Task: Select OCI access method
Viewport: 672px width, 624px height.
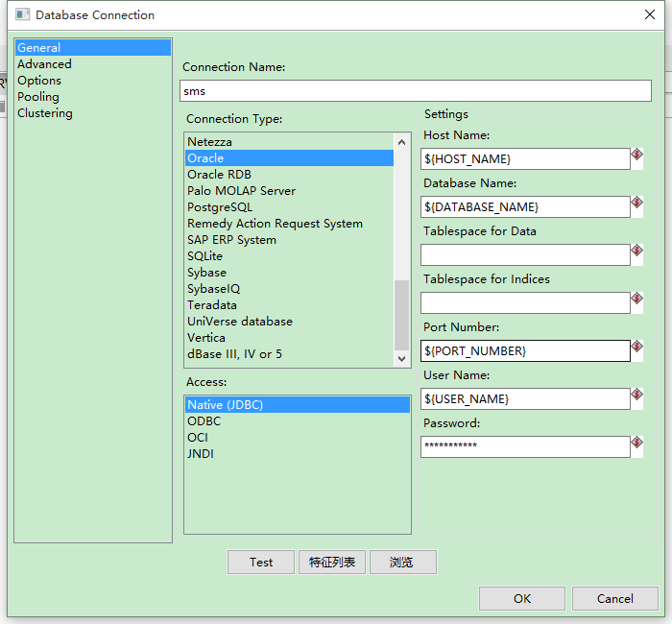Action: pos(298,437)
